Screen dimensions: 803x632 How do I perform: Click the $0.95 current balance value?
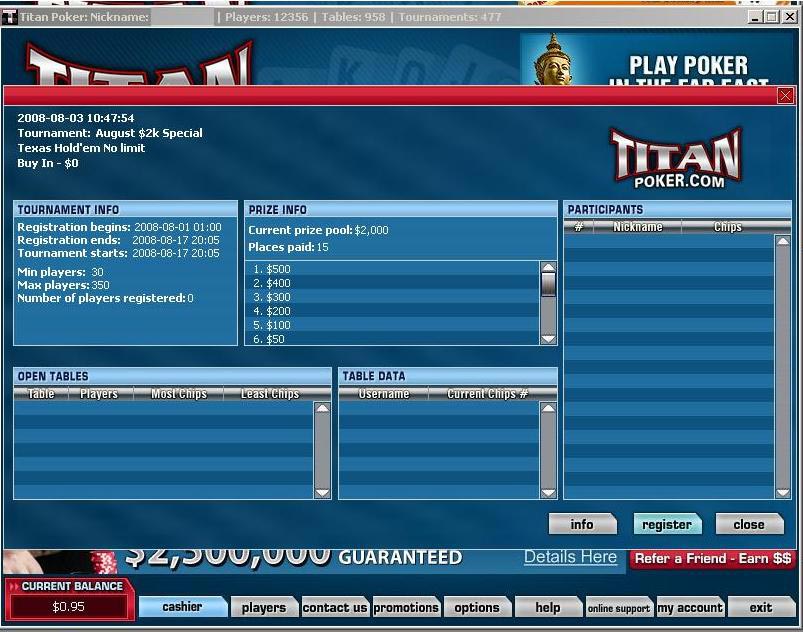pyautogui.click(x=69, y=607)
